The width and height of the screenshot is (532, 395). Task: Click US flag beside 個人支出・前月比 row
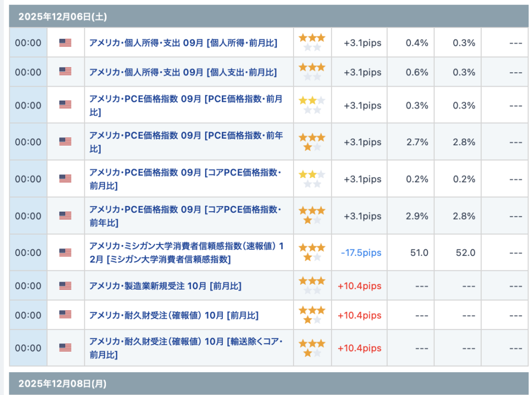click(x=65, y=72)
